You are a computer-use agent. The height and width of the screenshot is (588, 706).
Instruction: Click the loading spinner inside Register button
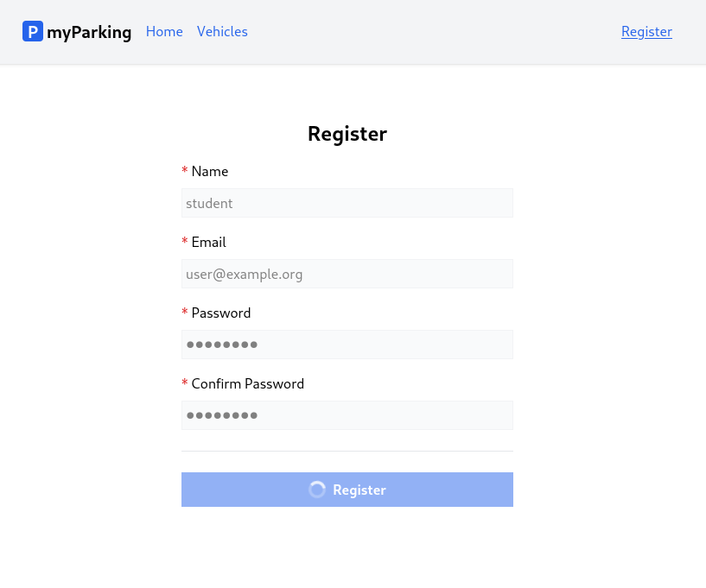coord(317,490)
